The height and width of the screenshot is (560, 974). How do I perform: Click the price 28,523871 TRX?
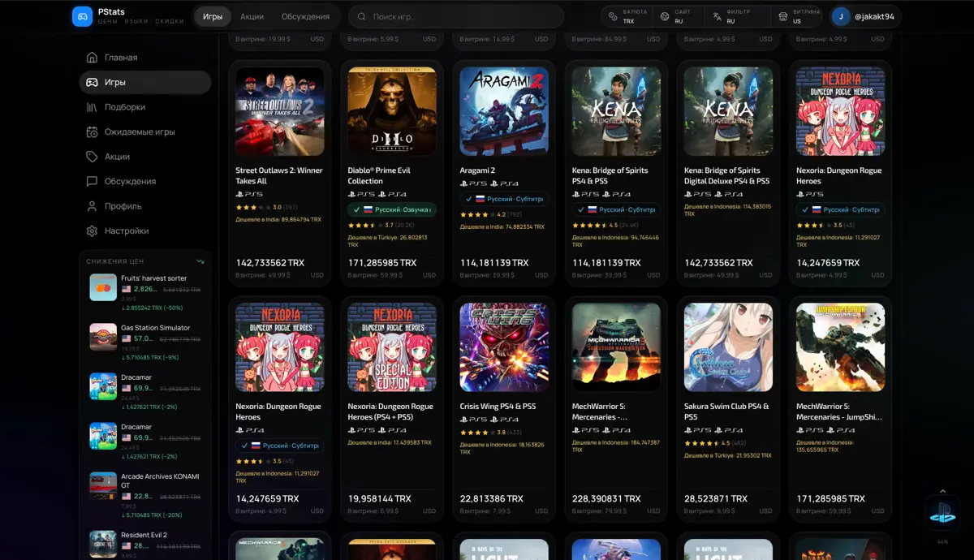click(x=716, y=499)
